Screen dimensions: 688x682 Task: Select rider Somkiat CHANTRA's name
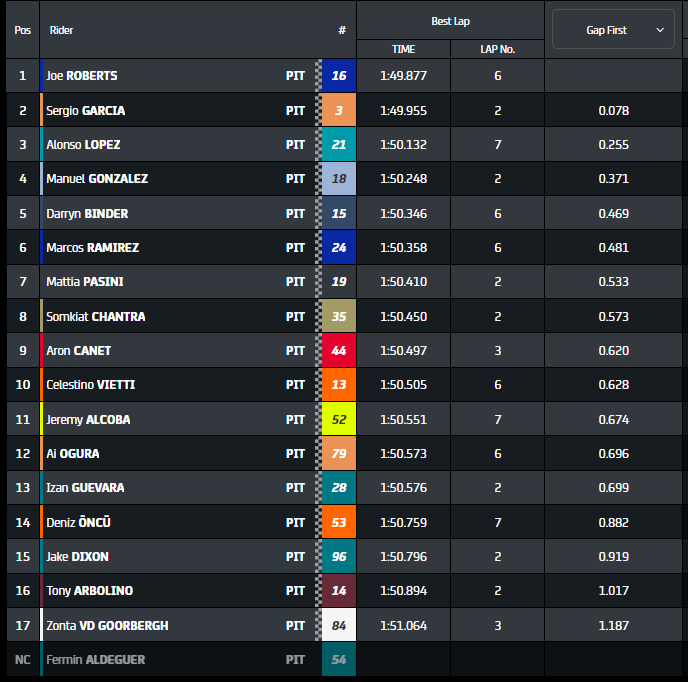(x=96, y=317)
